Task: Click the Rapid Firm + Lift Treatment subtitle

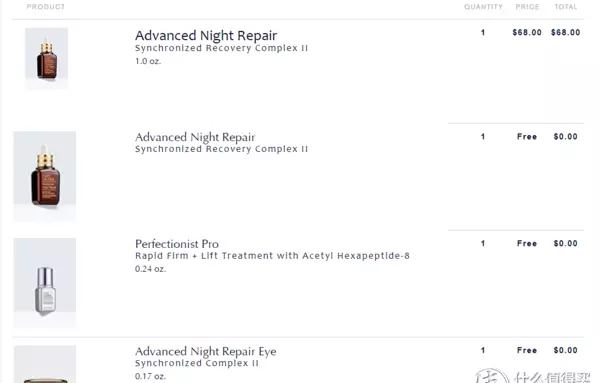Action: (272, 256)
